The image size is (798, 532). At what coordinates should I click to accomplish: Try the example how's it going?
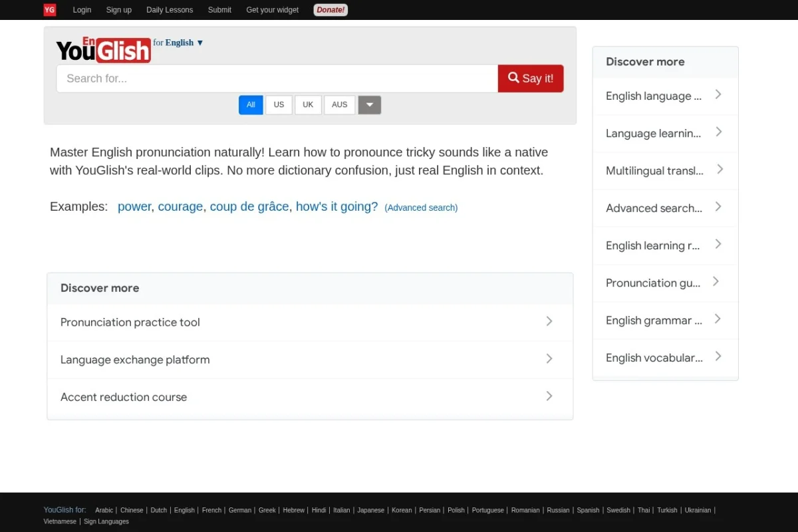336,207
